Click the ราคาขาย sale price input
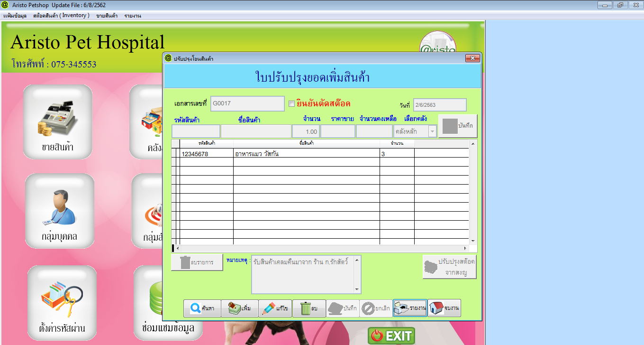 (337, 131)
